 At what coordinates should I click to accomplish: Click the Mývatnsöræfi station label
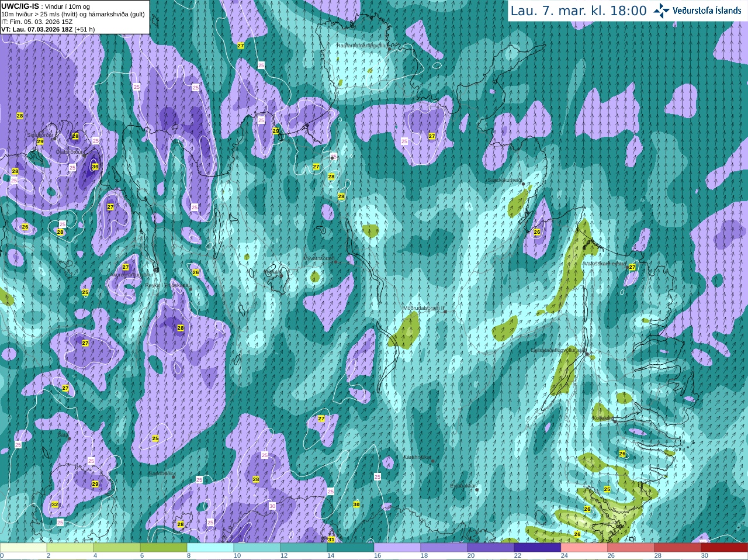(319, 258)
